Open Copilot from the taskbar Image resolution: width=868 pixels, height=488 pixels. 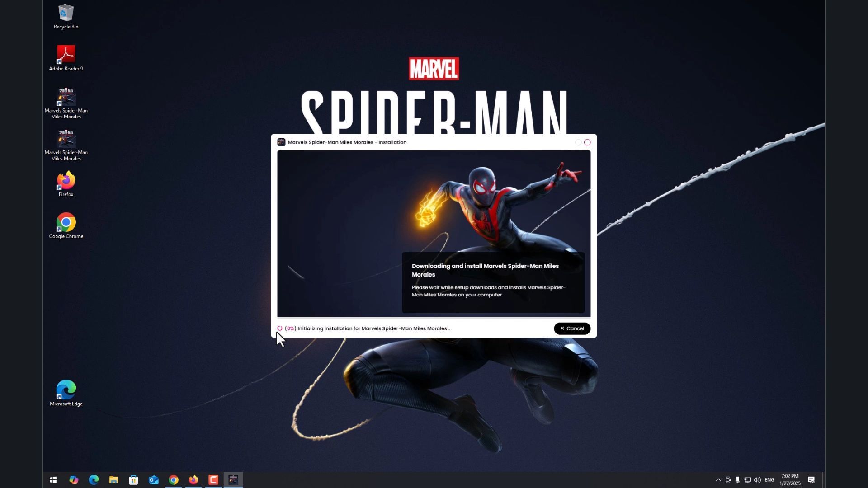74,480
